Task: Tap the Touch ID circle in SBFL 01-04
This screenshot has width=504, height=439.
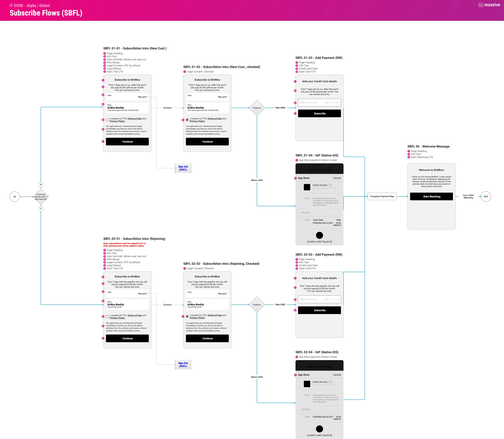Action: [319, 235]
